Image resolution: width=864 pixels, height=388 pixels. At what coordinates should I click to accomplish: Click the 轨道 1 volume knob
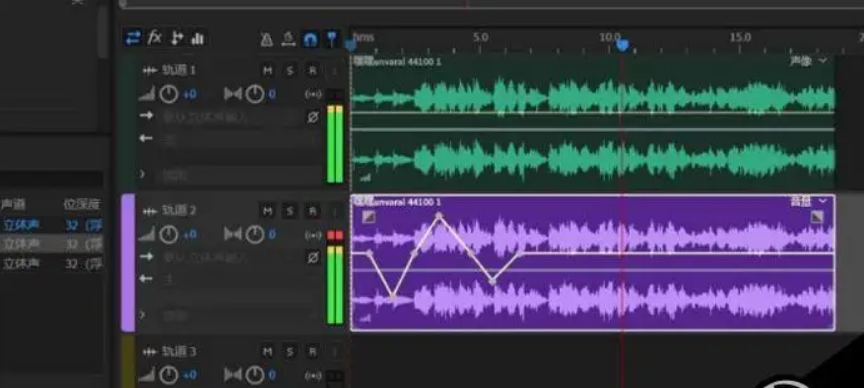coord(169,94)
